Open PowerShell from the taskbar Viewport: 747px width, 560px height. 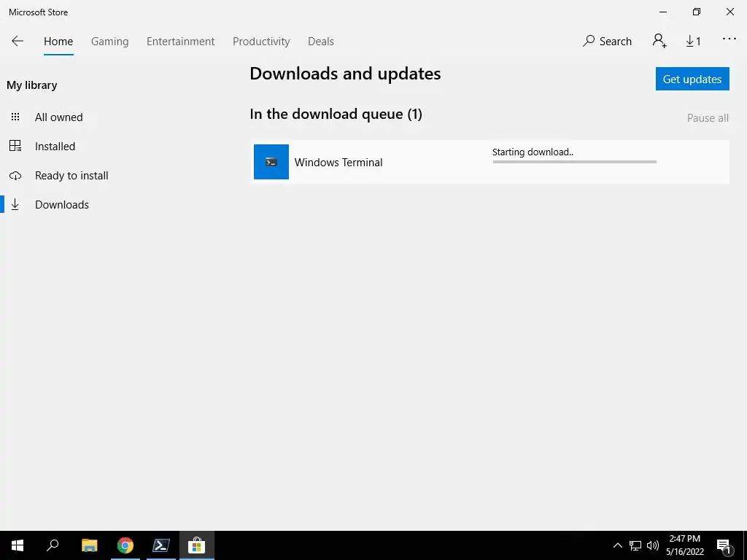pyautogui.click(x=161, y=545)
